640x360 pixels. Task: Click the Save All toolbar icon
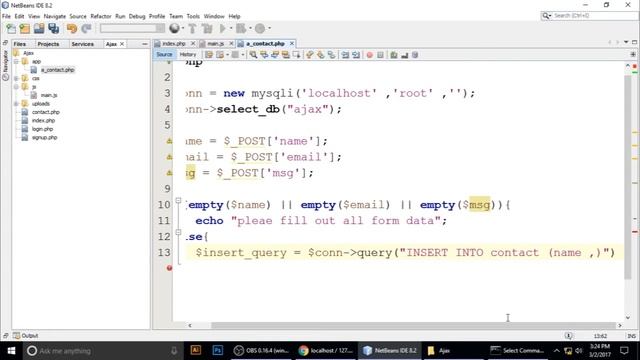pyautogui.click(x=53, y=29)
